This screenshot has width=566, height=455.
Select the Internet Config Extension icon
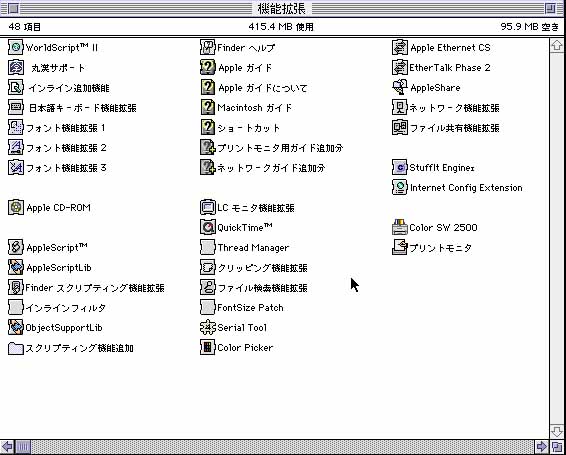point(400,187)
